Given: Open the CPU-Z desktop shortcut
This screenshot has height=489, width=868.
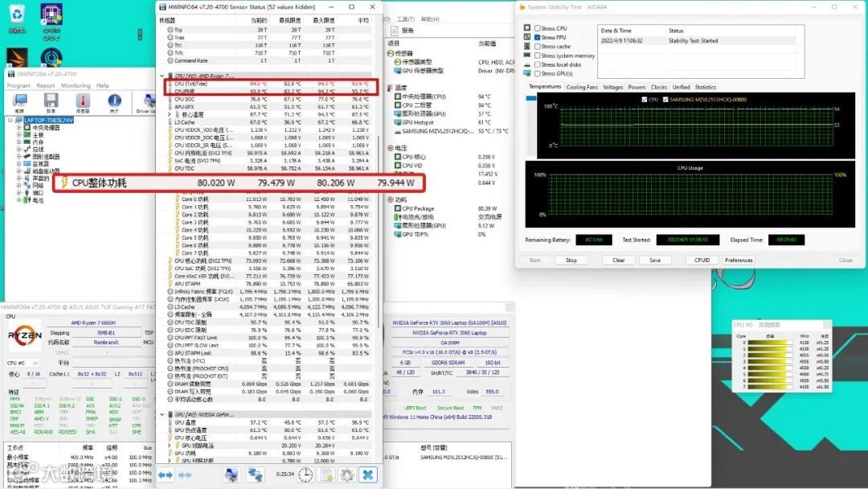Looking at the screenshot, I should point(51,21).
